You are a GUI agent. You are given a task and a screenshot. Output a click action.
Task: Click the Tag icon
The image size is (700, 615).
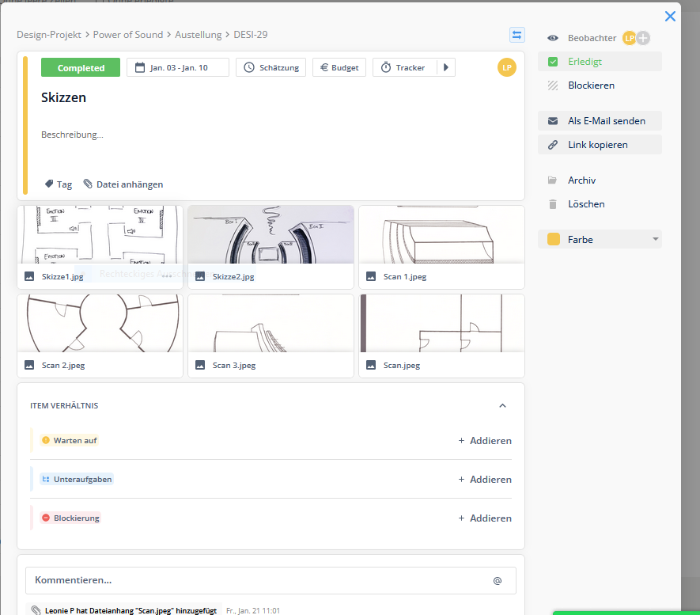pos(49,184)
